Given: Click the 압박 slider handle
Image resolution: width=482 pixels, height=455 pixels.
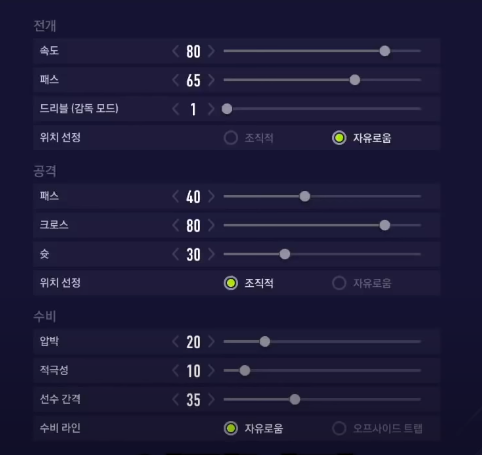Looking at the screenshot, I should (x=265, y=342).
